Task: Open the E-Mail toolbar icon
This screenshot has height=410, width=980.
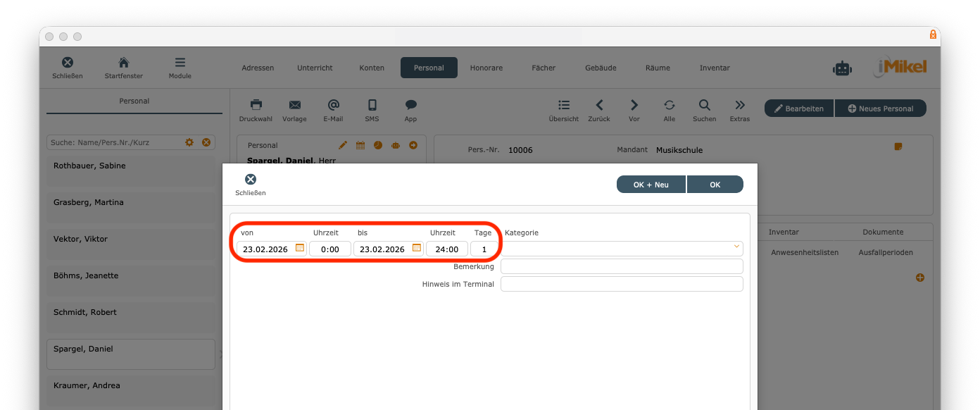Action: (333, 105)
